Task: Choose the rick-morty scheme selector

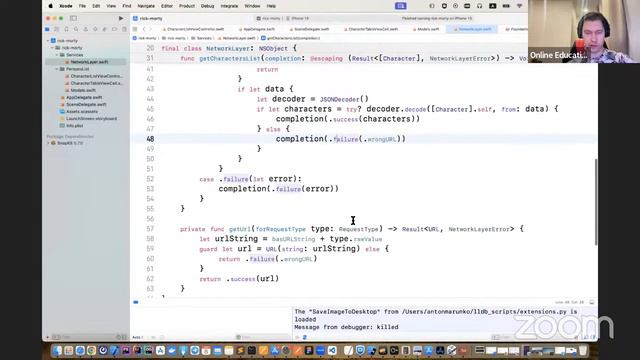Action: [269, 18]
